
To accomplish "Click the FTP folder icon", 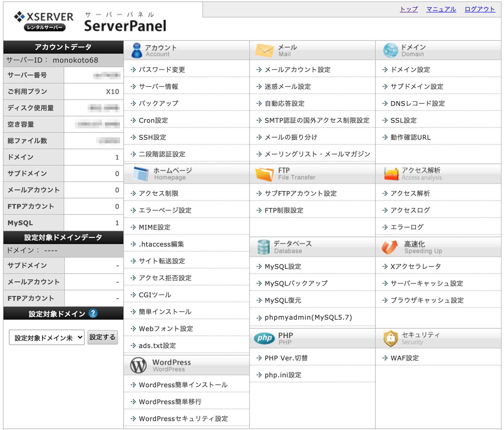I will [x=264, y=174].
